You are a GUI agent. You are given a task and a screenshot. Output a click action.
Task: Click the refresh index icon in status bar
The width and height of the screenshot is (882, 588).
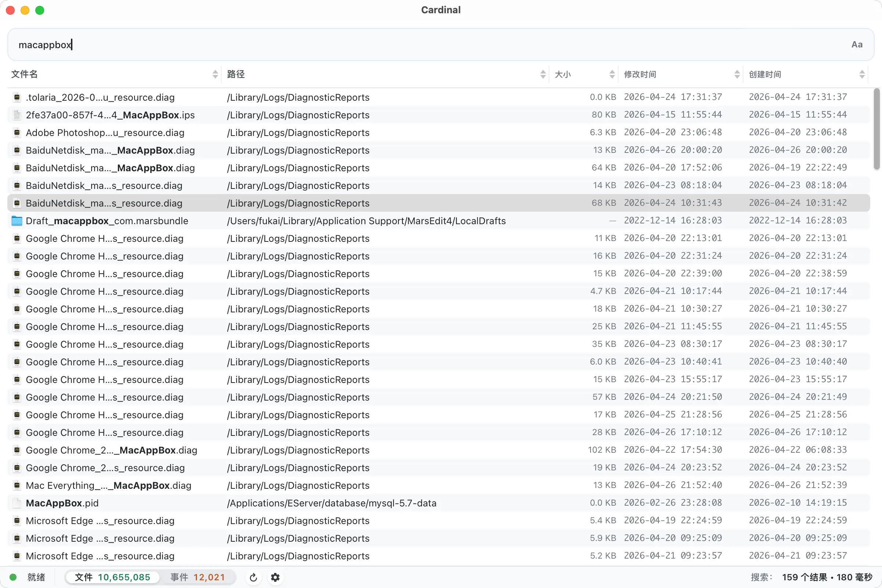254,577
